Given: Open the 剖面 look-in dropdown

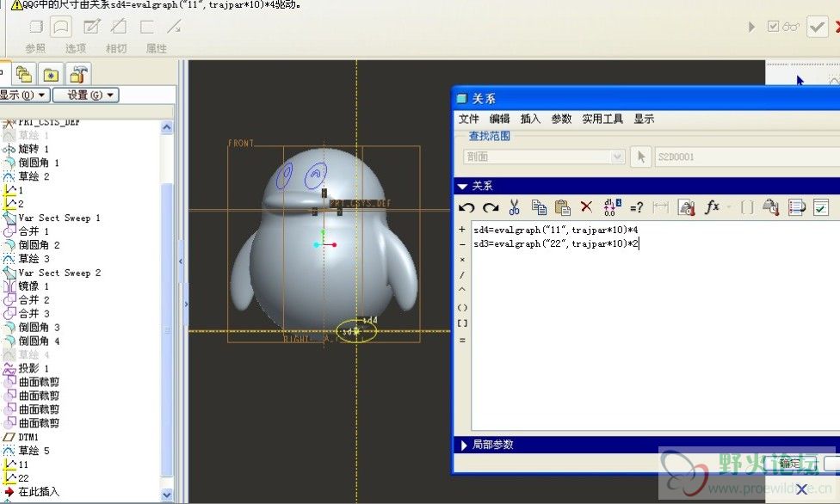Looking at the screenshot, I should pos(544,157).
